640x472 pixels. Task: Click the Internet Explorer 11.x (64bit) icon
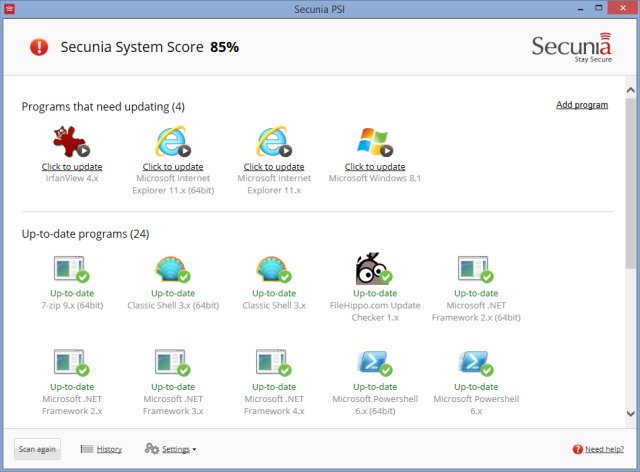point(172,142)
